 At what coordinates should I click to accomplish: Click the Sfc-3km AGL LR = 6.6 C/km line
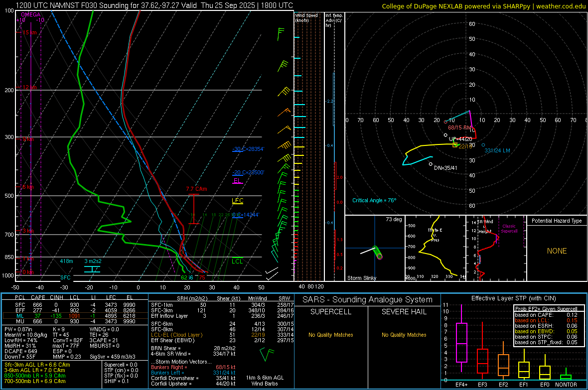[x=37, y=365]
